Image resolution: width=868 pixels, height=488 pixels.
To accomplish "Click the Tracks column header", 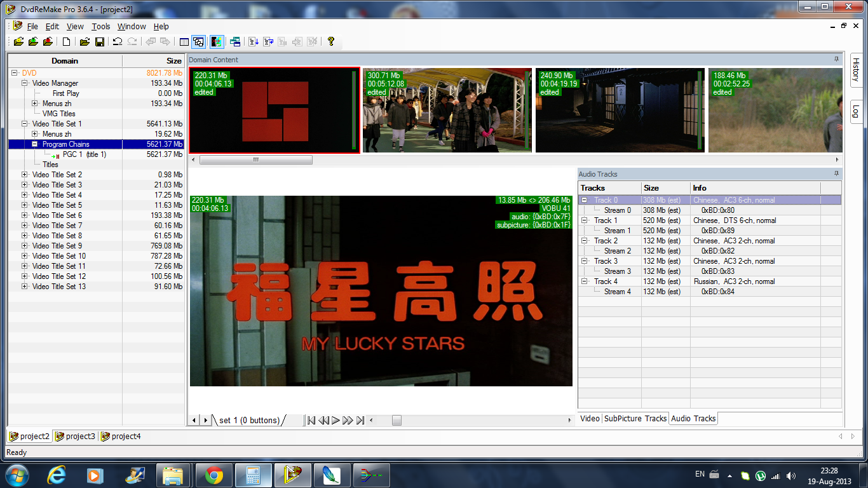I will [x=609, y=188].
